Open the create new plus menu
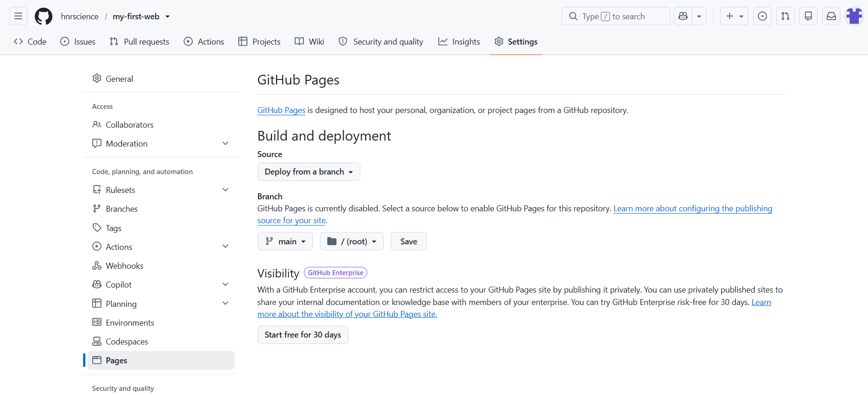 click(x=734, y=16)
